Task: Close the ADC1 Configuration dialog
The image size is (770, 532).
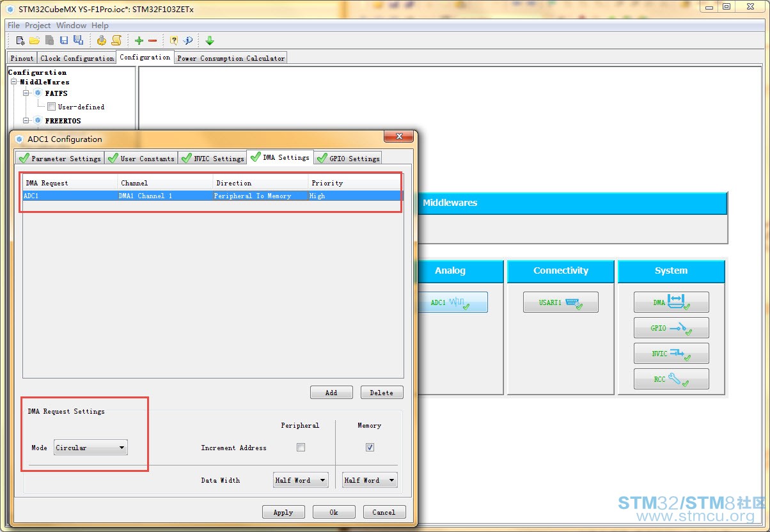Action: pos(399,137)
